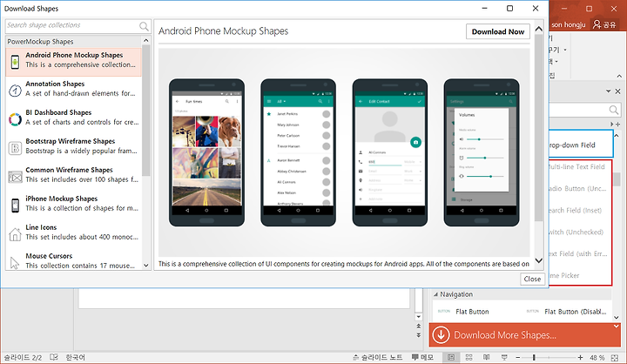Switch to normal view in status bar
Screen dimensions: 627x364
(x=451, y=357)
